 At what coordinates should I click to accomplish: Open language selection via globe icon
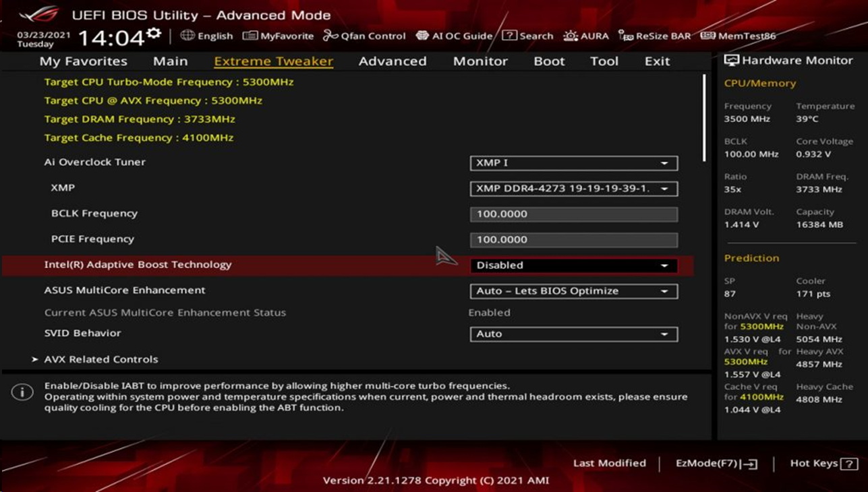(187, 36)
